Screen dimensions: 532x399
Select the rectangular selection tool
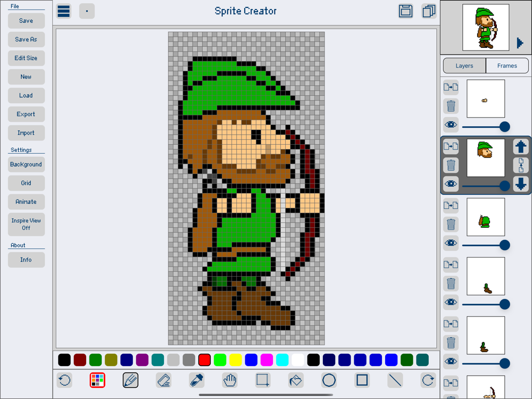pyautogui.click(x=263, y=380)
